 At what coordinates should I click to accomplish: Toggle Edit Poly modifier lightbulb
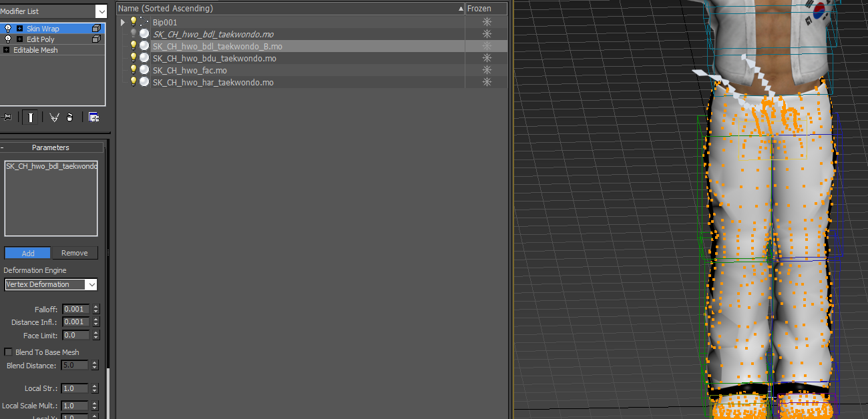pos(8,39)
